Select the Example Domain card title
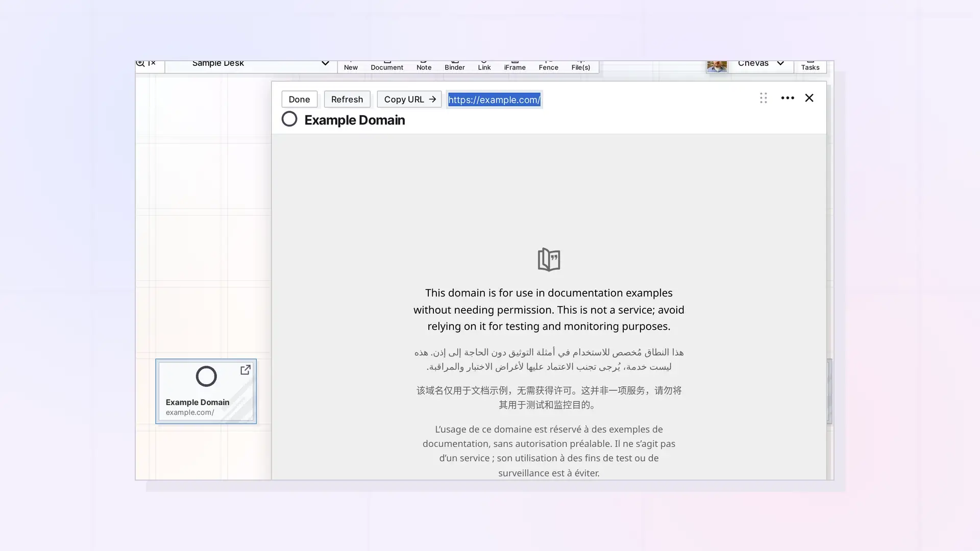Screen dimensions: 980x551 click(x=198, y=403)
